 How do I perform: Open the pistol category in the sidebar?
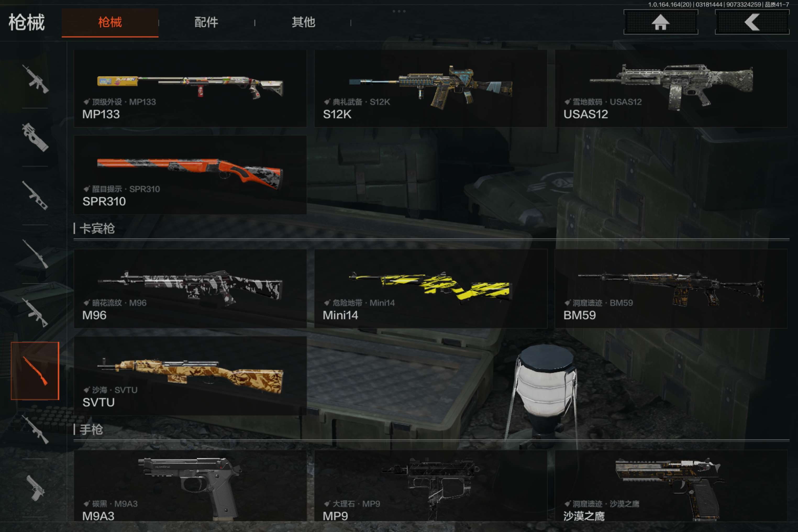[35, 487]
